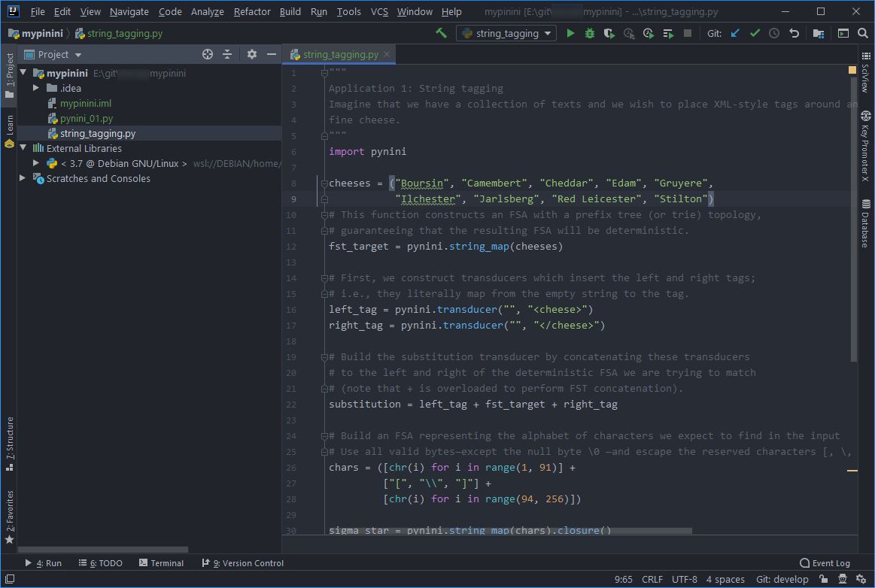The image size is (875, 588).
Task: Collapse the External Libraries node
Action: pos(23,148)
